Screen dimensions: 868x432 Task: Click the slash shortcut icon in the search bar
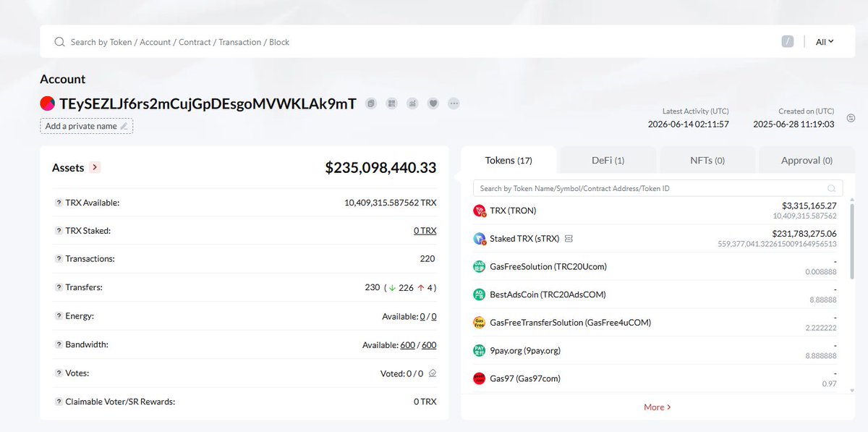(x=788, y=41)
